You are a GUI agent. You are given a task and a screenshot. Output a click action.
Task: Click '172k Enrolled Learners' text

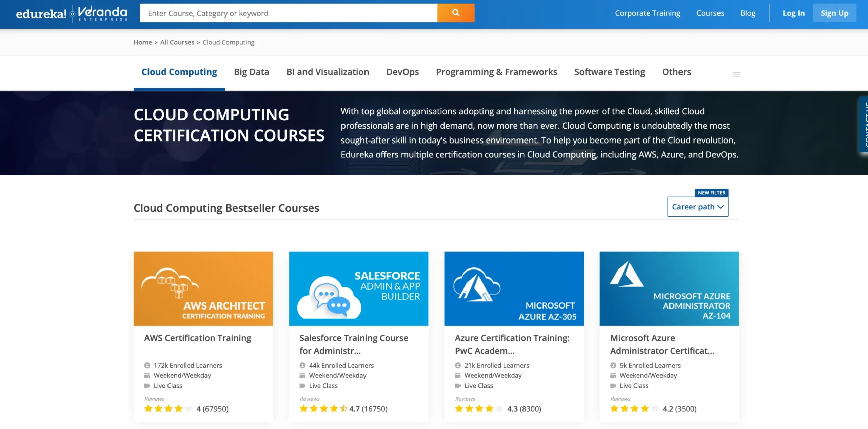click(x=188, y=365)
